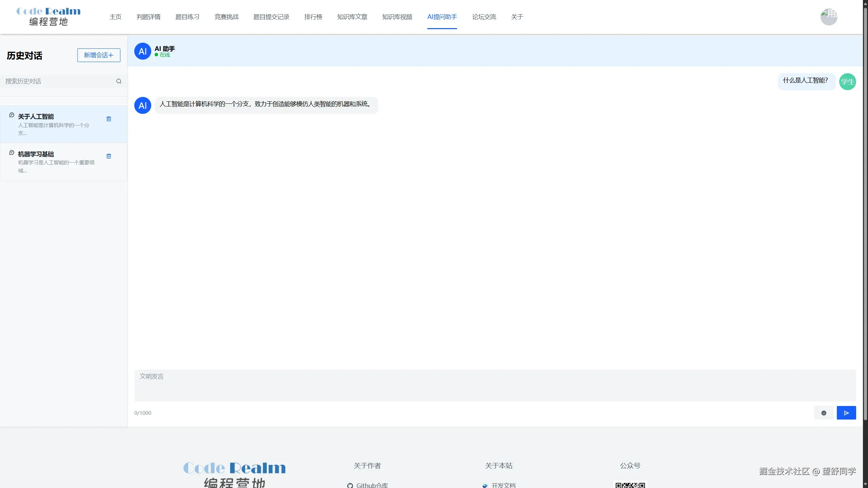Switch to 知识库视频 tab
Image resolution: width=868 pixels, height=488 pixels.
point(397,17)
